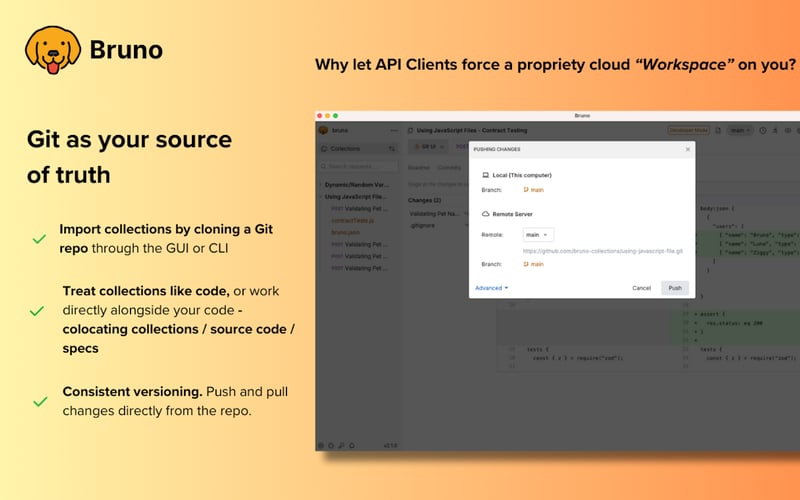Click the Collections icon in the sidebar header
Viewport: 800px width, 500px height.
point(324,148)
